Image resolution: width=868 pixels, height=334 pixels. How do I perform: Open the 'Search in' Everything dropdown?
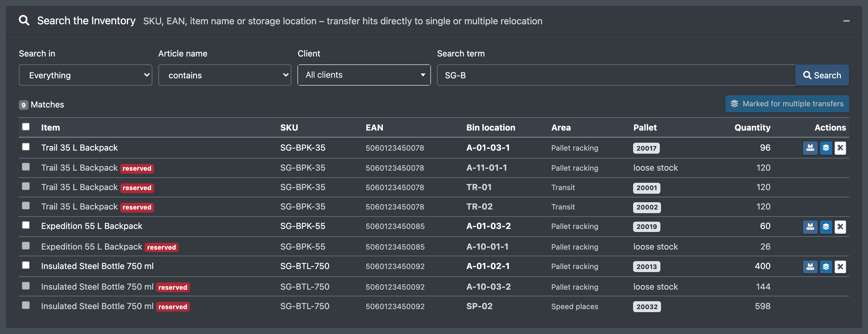coord(86,75)
